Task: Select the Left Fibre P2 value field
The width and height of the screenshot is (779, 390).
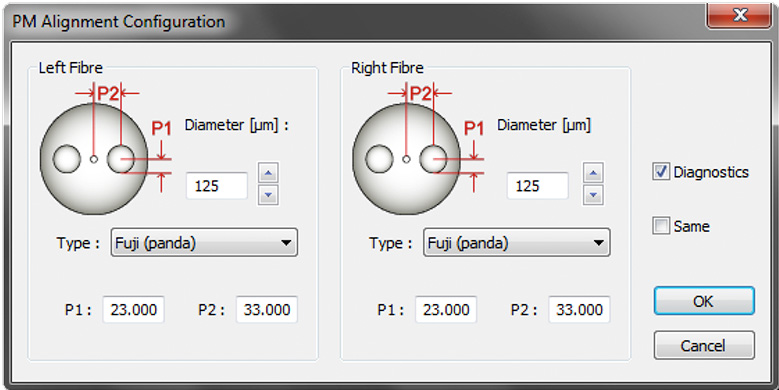Action: click(267, 310)
